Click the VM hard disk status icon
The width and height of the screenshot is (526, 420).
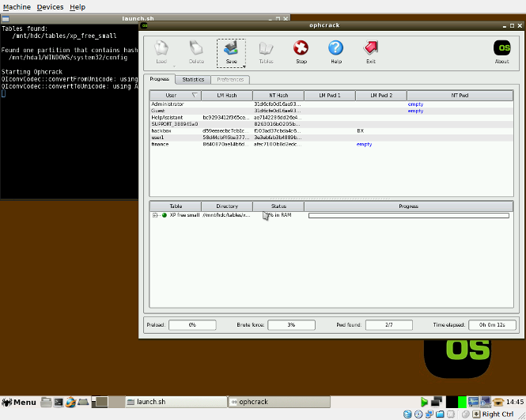[407, 414]
